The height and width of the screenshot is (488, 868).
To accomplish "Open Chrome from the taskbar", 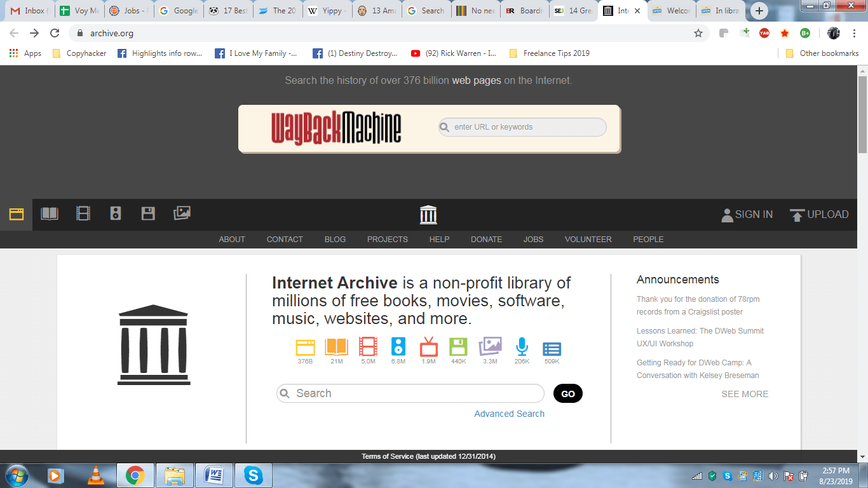I will [135, 475].
